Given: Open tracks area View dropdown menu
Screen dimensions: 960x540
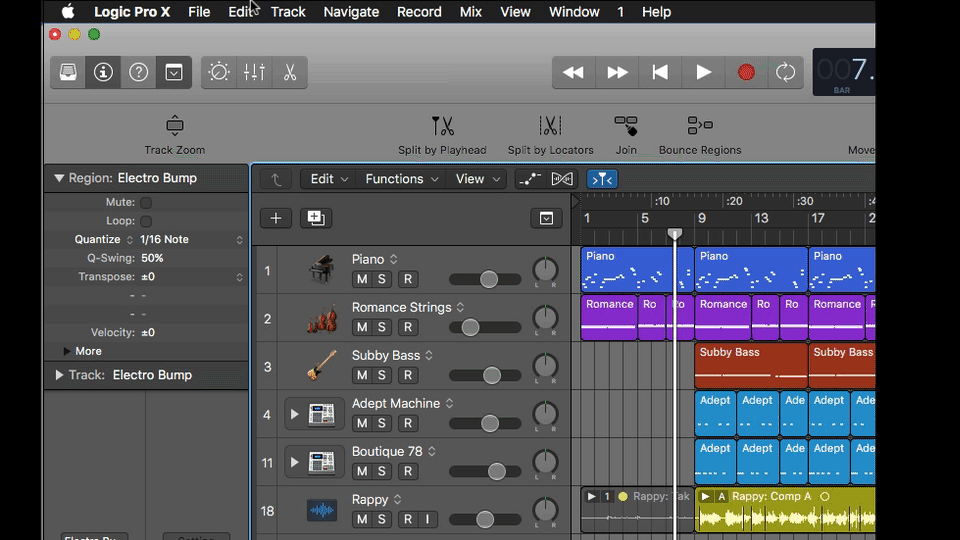Looking at the screenshot, I should click(x=477, y=179).
